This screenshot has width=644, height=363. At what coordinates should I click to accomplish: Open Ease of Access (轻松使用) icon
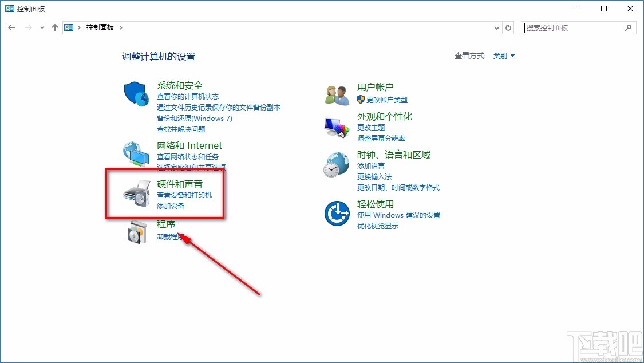point(337,213)
